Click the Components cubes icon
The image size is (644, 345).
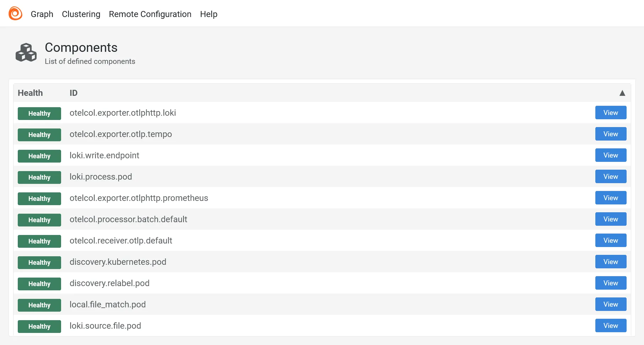pos(26,53)
